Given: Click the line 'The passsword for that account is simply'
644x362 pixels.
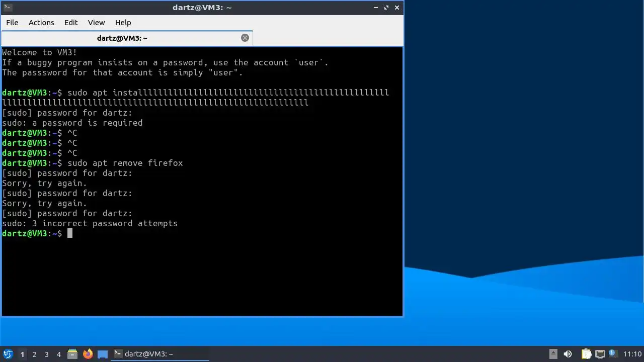Looking at the screenshot, I should pos(122,72).
